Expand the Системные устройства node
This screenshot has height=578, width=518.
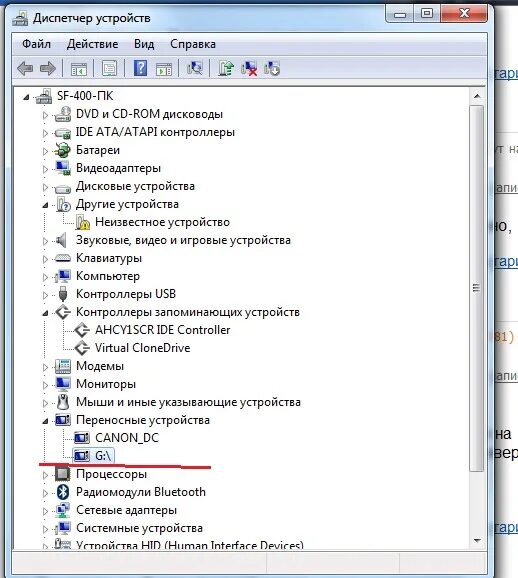pyautogui.click(x=45, y=529)
